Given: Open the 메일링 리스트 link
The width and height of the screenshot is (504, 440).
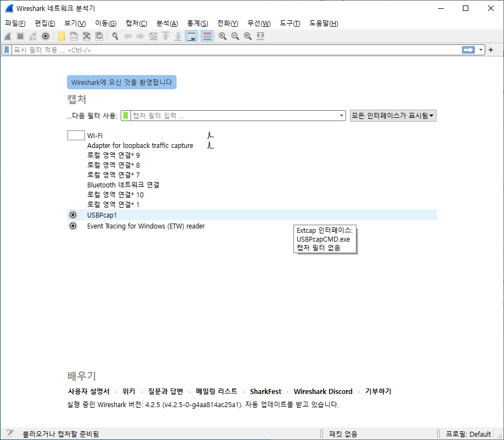Looking at the screenshot, I should pyautogui.click(x=217, y=391).
